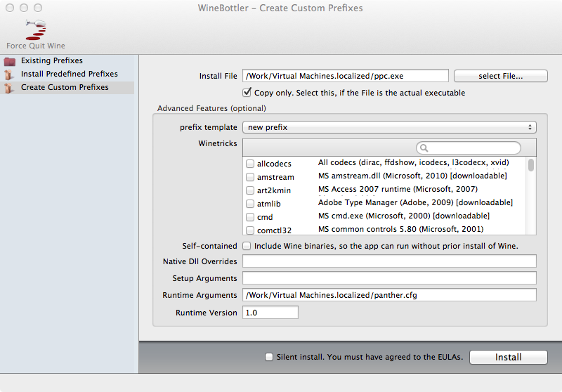Click the Runtime Arguments field
The width and height of the screenshot is (562, 392).
(390, 295)
